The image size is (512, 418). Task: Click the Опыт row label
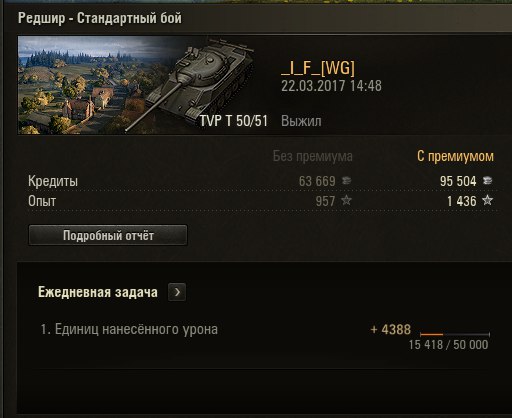[x=42, y=201]
